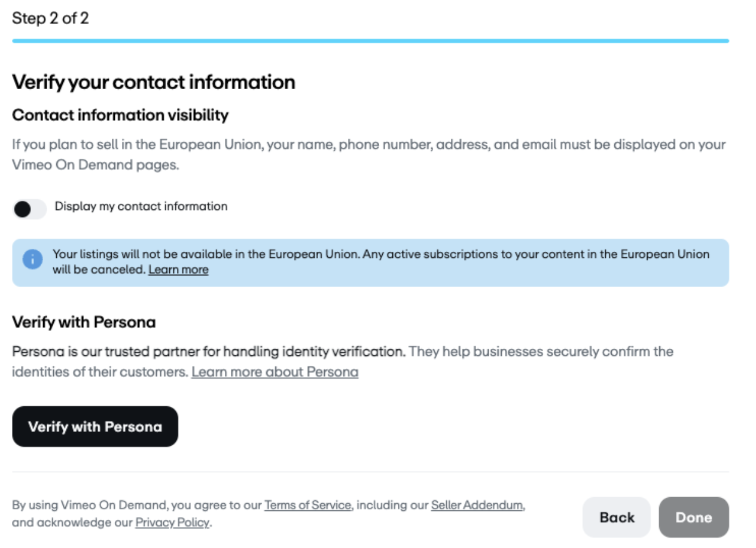This screenshot has width=756, height=548.
Task: Open the Seller Addendum link
Action: pyautogui.click(x=477, y=505)
